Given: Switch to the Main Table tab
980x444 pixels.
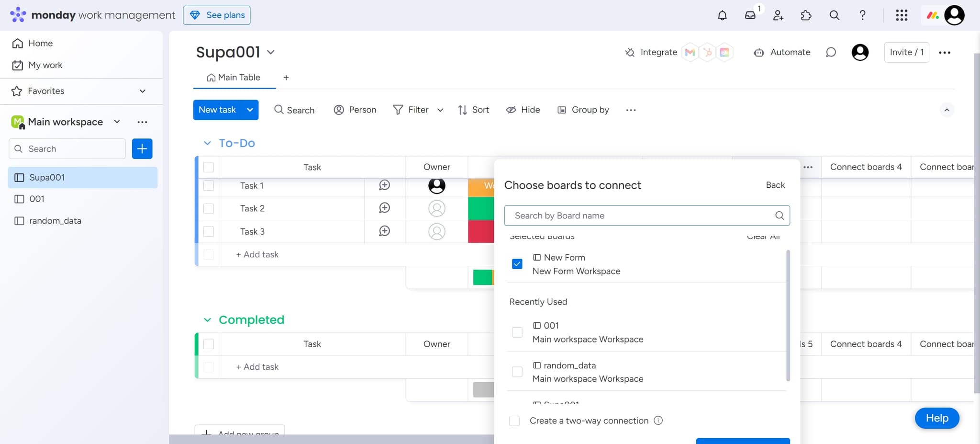Looking at the screenshot, I should point(234,78).
